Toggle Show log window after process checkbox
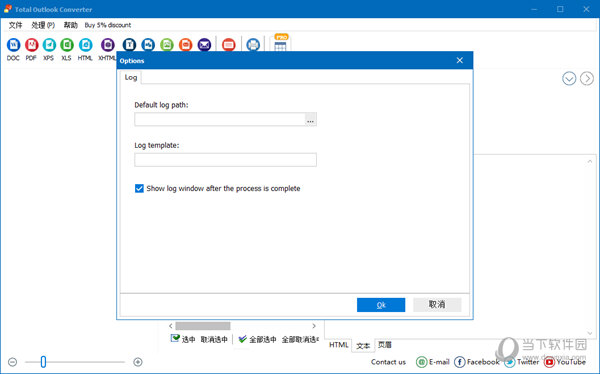 [x=139, y=188]
